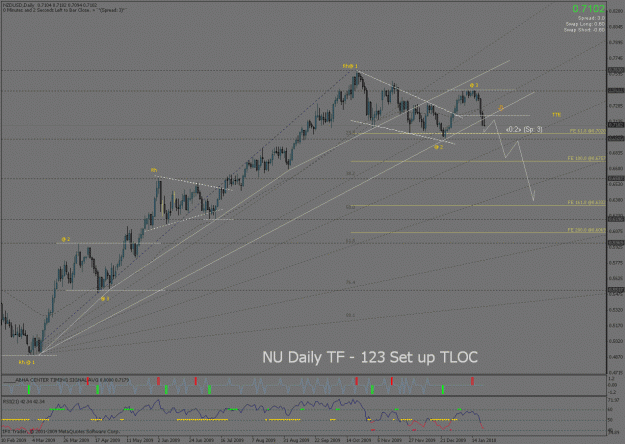Click the 'FE 200.0' Fibonacci expansion label

pos(587,230)
